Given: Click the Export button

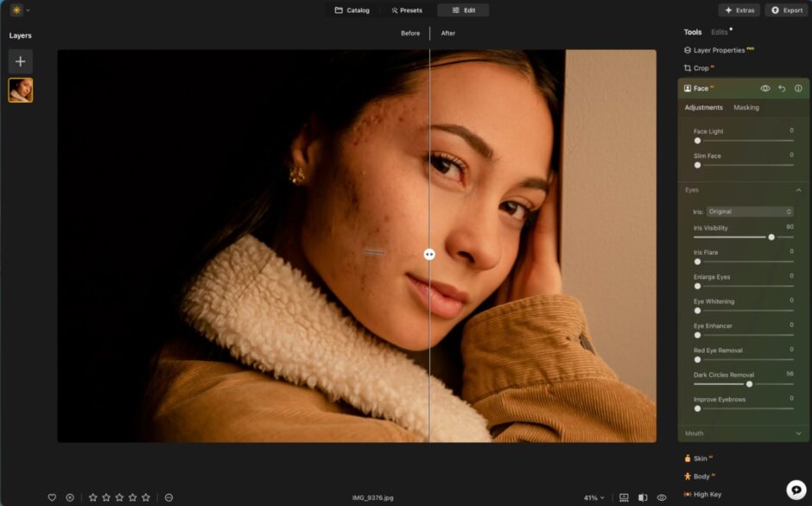Looking at the screenshot, I should point(785,10).
